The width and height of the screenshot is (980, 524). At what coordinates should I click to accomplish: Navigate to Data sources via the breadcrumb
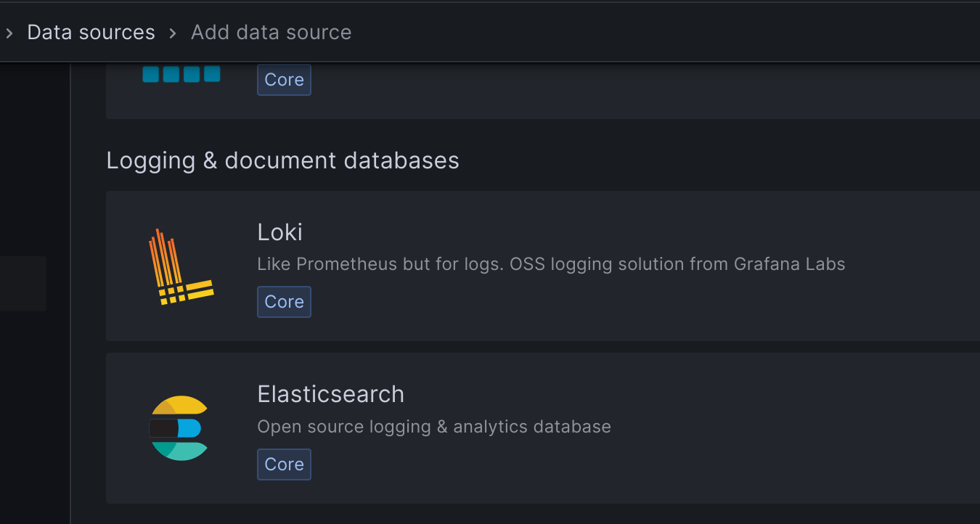coord(91,32)
